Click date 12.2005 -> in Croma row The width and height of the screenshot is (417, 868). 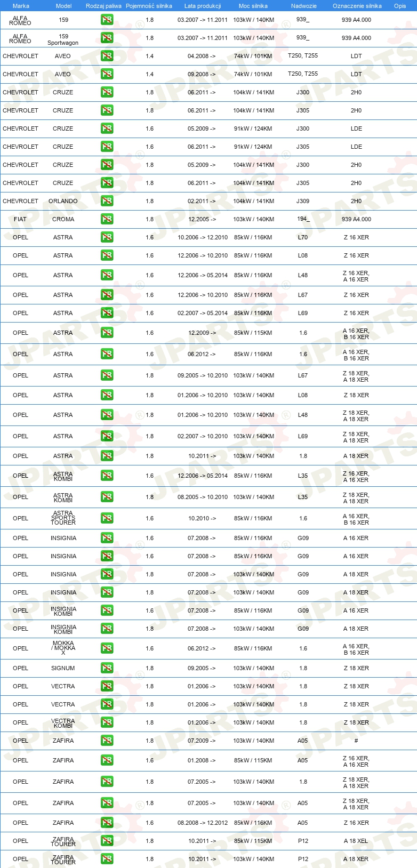(x=202, y=219)
